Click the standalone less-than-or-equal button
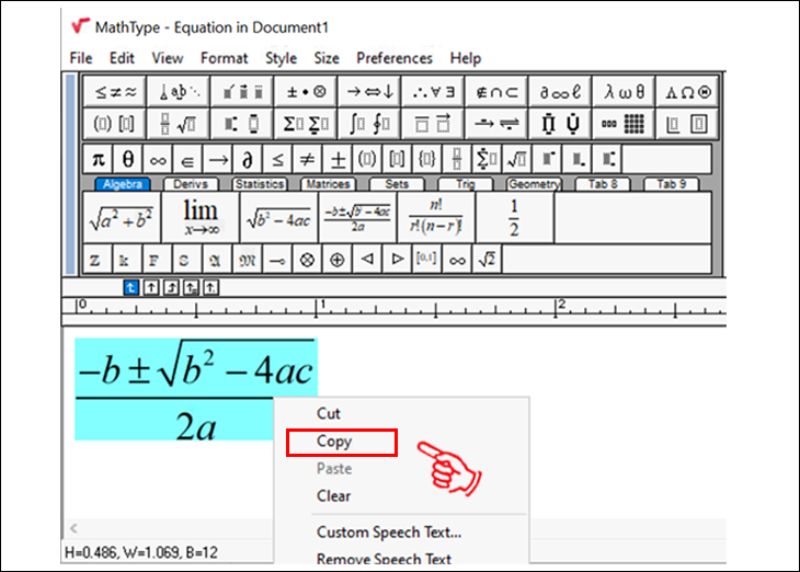The image size is (800, 572). [278, 160]
